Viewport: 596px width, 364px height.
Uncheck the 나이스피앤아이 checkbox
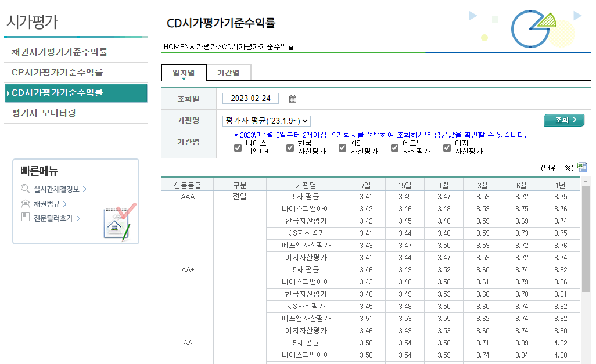pos(238,147)
